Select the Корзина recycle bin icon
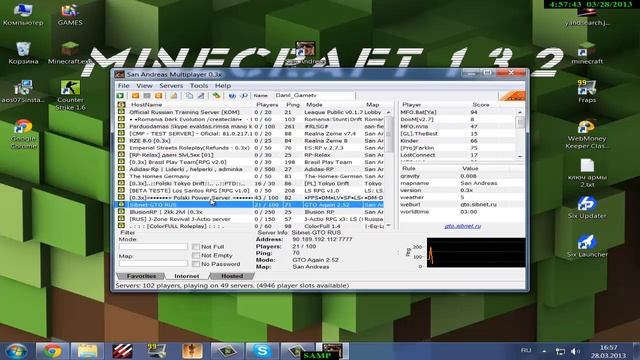 (23, 53)
